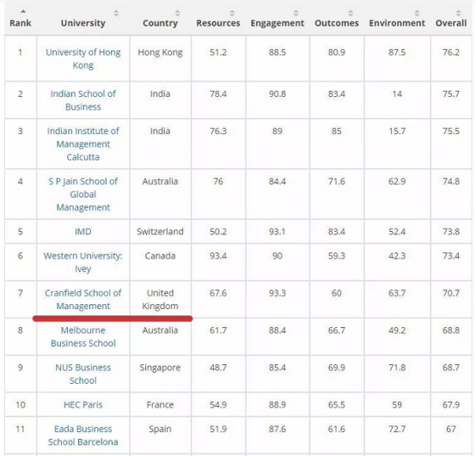This screenshot has height=456, width=476.
Task: Open Western University: Ivey link
Action: (x=83, y=262)
